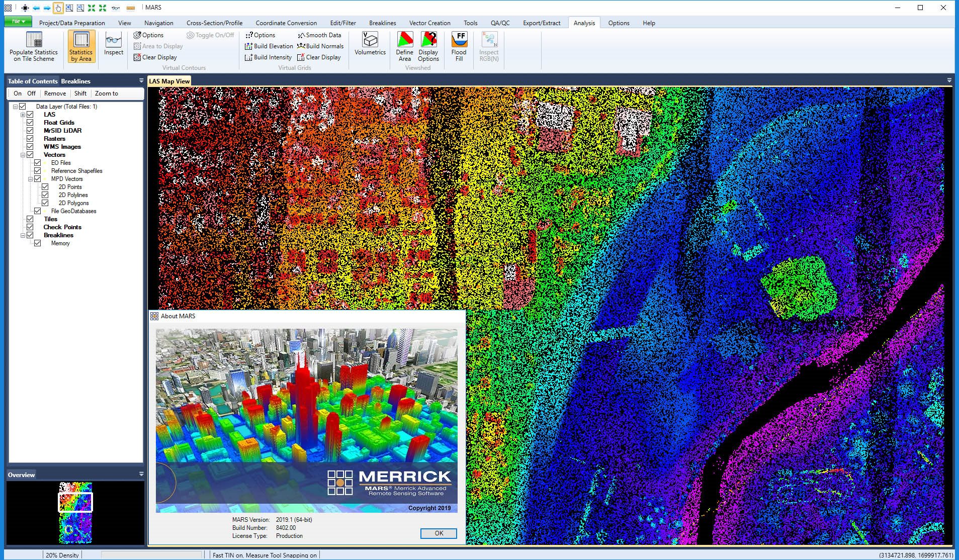Viewport: 959px width, 560px height.
Task: Click the LAS Map View tab
Action: coord(169,81)
